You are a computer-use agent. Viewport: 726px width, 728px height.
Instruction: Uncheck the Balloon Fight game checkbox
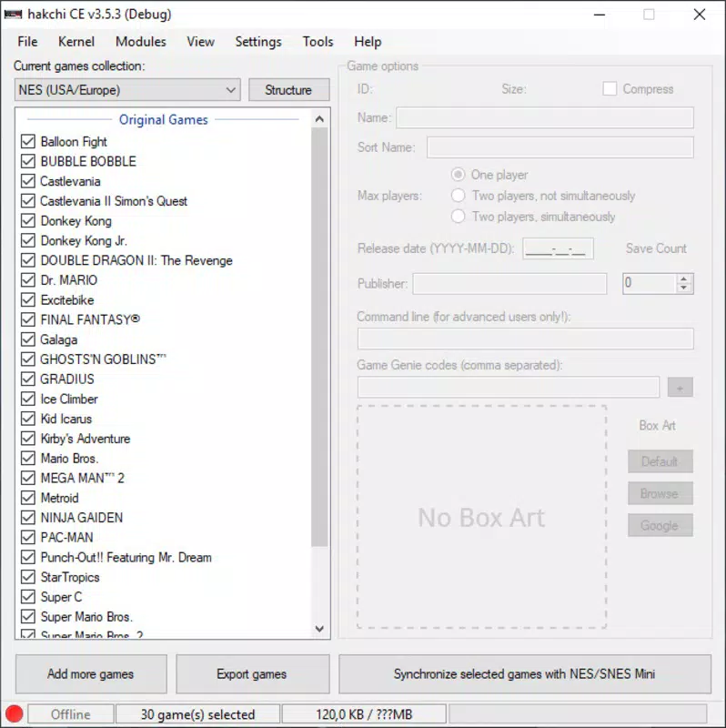28,141
